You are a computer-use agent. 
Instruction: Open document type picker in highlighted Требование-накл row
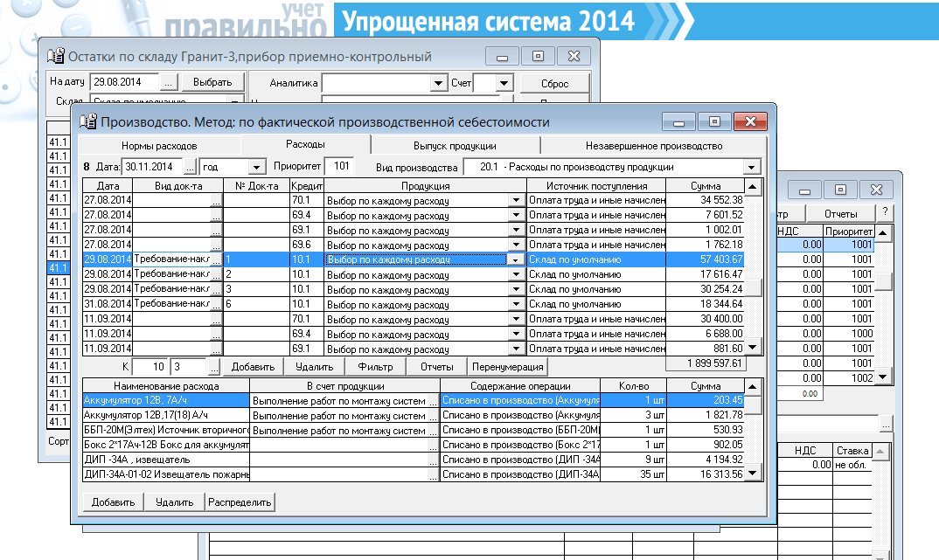pos(216,259)
